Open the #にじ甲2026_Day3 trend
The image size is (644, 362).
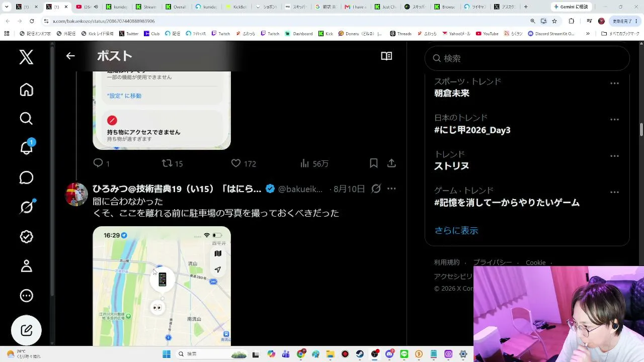472,130
